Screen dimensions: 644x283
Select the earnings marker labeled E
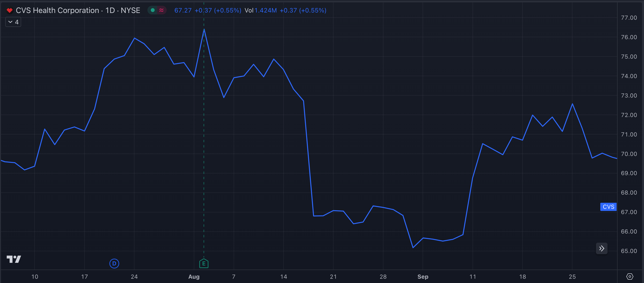pyautogui.click(x=204, y=264)
